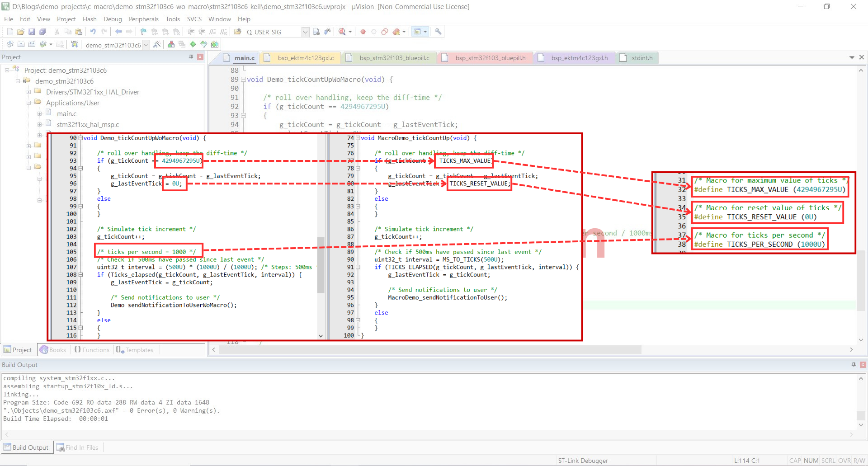
Task: Collapse the Applications/User folder
Action: tap(29, 103)
